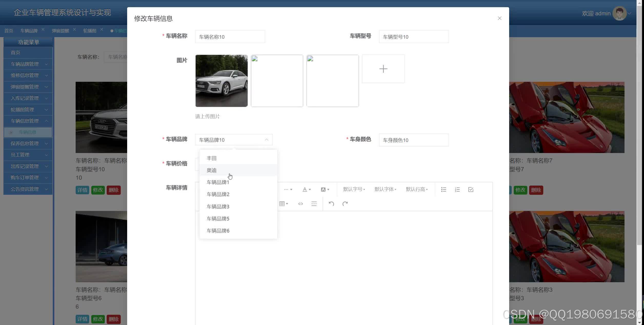This screenshot has height=325, width=644.
Task: Open code view with the </> icon
Action: pos(300,204)
